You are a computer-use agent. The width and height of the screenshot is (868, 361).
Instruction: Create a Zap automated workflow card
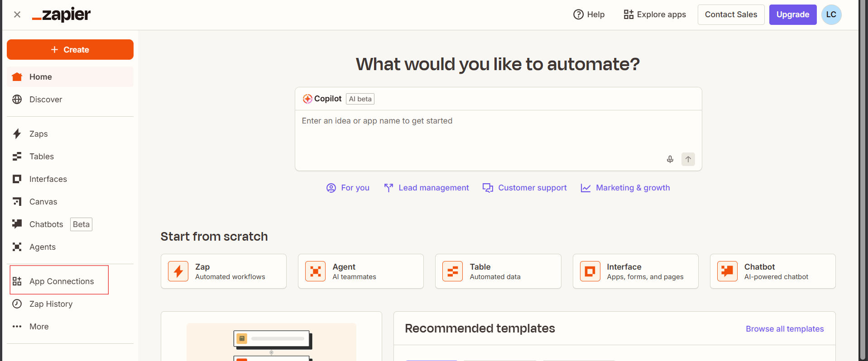(224, 271)
